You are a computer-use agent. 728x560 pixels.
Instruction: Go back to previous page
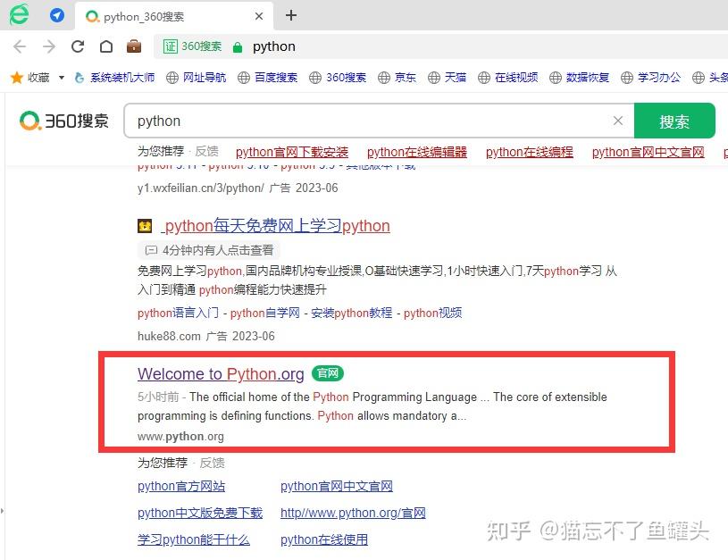coord(20,46)
